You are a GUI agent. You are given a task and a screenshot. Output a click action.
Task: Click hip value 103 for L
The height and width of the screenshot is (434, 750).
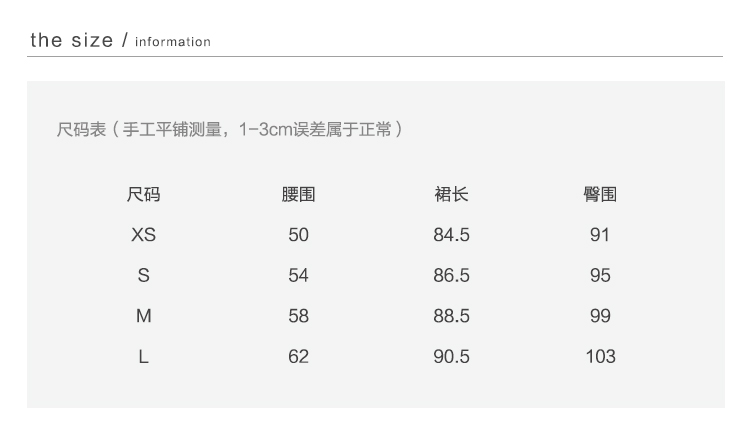click(600, 356)
